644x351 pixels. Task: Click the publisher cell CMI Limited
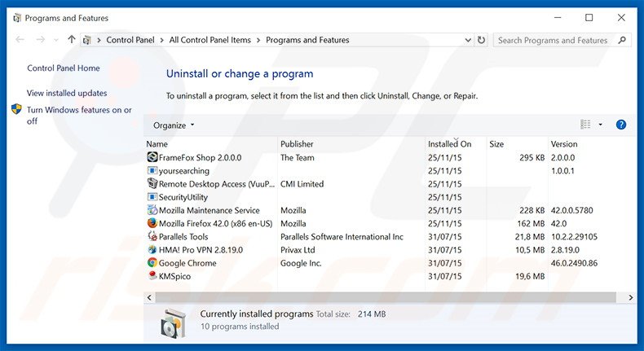click(x=302, y=183)
